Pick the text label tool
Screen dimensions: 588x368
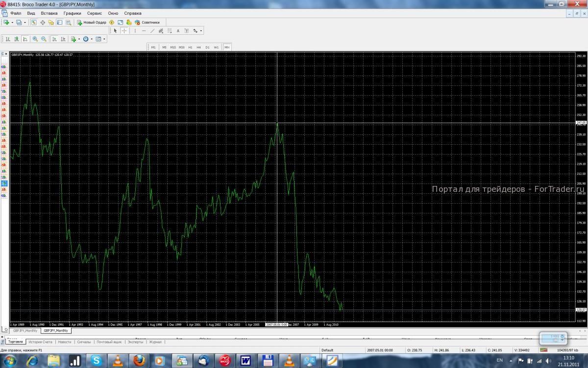click(178, 30)
